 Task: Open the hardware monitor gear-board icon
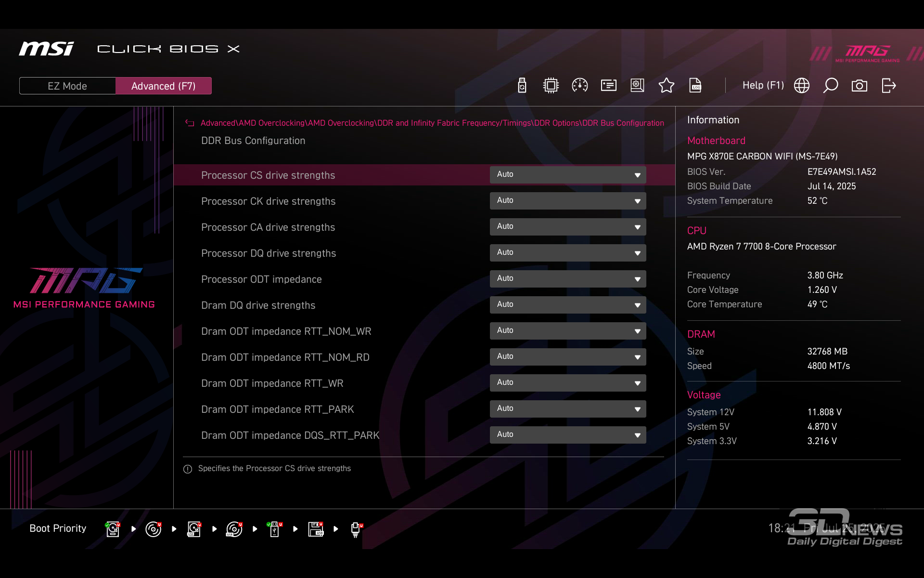pos(637,86)
